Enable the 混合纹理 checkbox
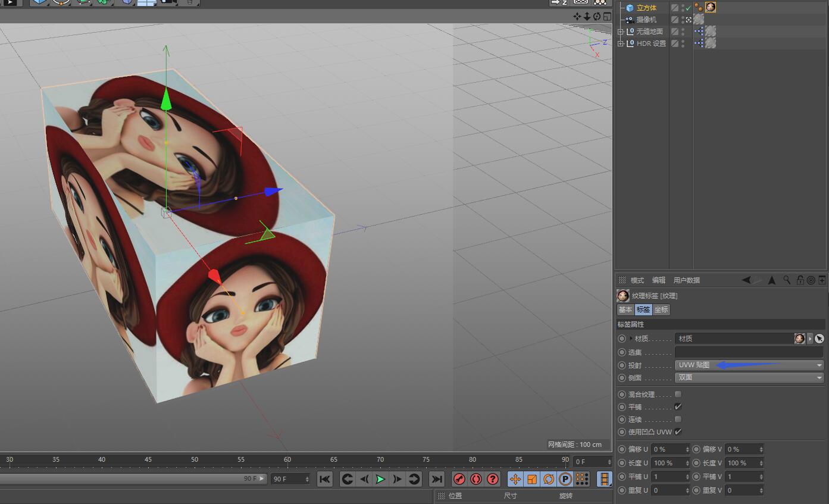Viewport: 829px width, 504px height. [678, 394]
